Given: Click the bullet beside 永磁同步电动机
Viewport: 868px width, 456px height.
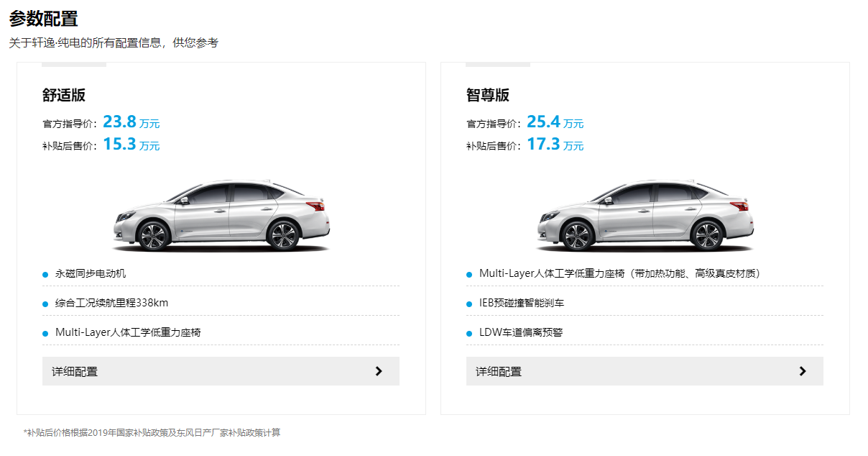Looking at the screenshot, I should [x=45, y=274].
